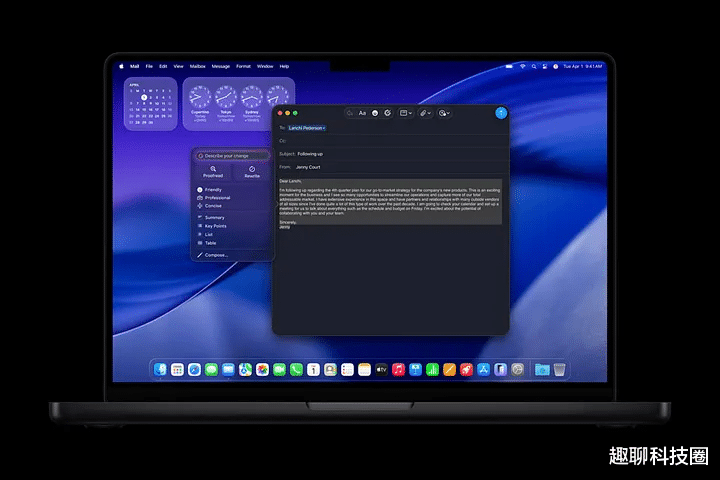The height and width of the screenshot is (480, 720).
Task: Choose Key Points in Writing Tools
Action: point(215,226)
